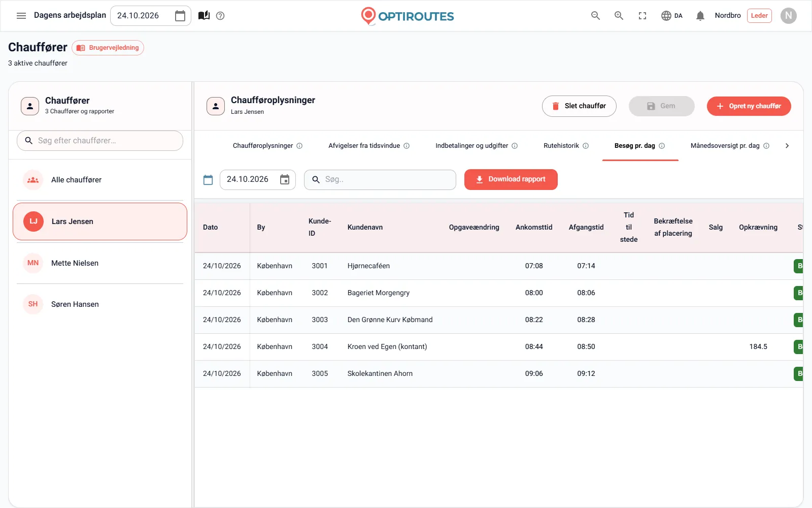
Task: Change language via DA globe selector
Action: [672, 16]
